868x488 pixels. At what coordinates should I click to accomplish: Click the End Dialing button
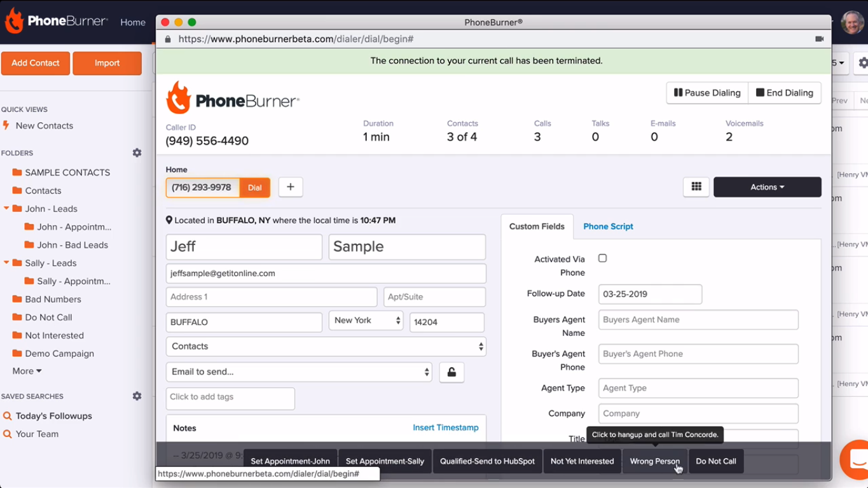(785, 93)
